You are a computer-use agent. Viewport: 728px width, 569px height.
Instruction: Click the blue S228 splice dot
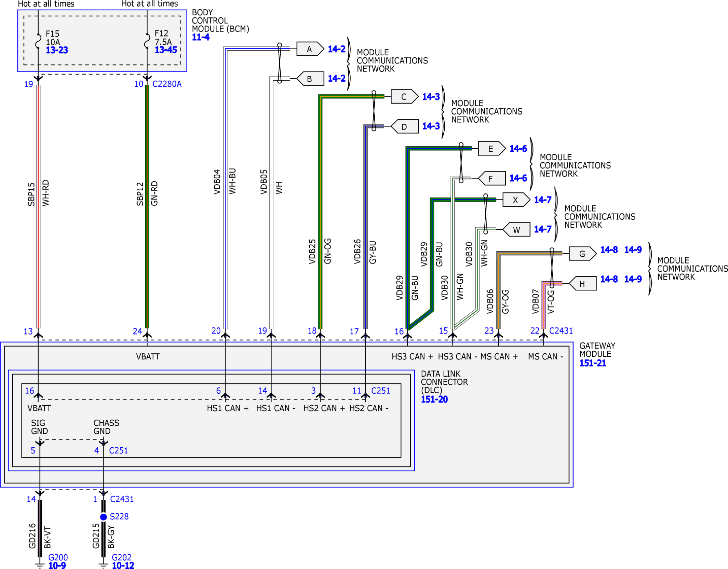(x=103, y=517)
